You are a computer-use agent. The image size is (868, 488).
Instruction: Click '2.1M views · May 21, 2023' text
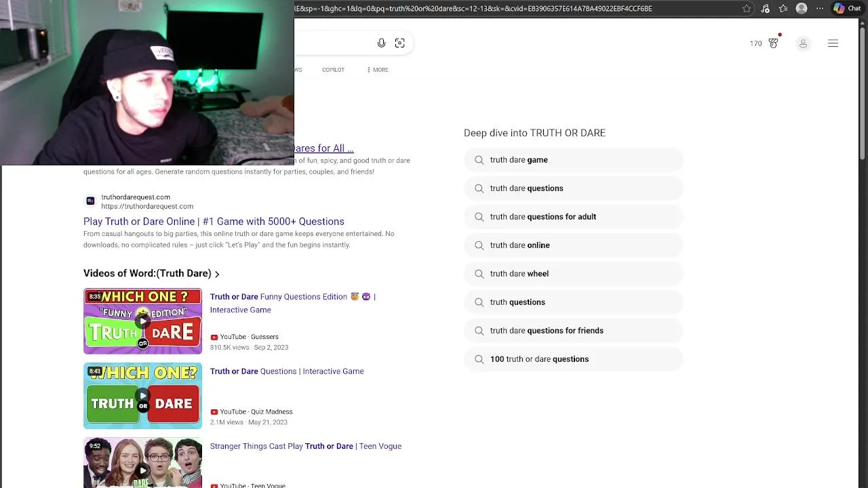[x=249, y=422]
